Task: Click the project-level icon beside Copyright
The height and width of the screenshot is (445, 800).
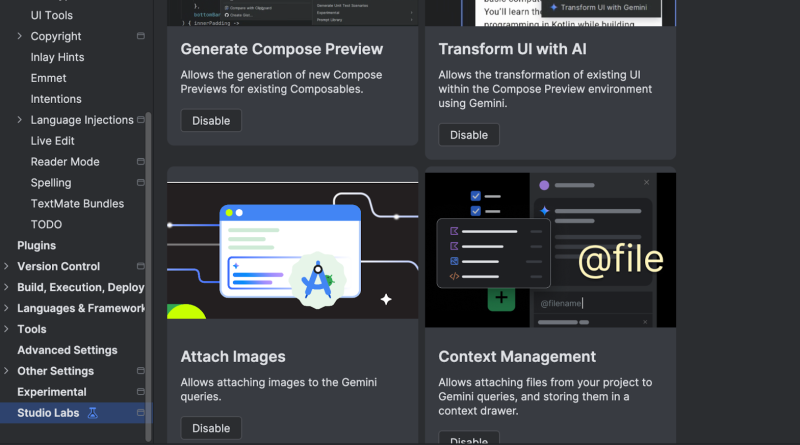Action: [140, 37]
